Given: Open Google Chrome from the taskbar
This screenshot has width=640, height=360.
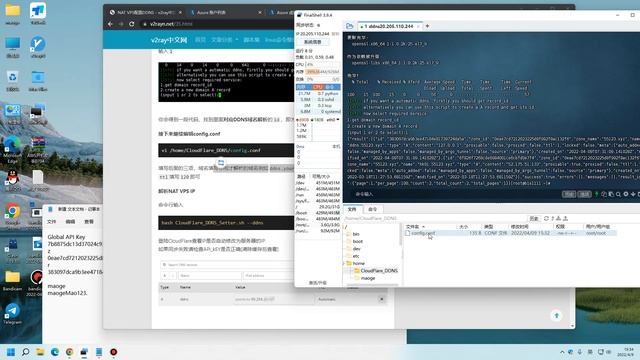Looking at the screenshot, I should coord(69,352).
